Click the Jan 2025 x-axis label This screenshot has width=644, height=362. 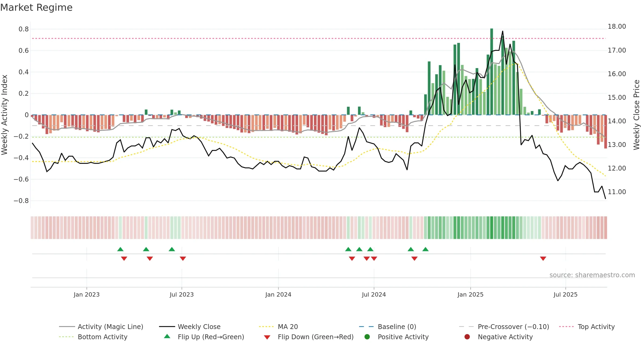pyautogui.click(x=470, y=294)
